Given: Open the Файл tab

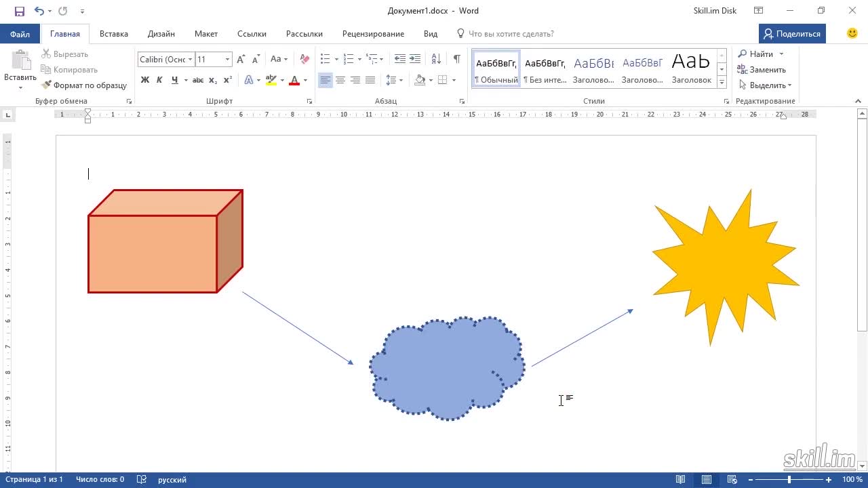Looking at the screenshot, I should pos(20,34).
